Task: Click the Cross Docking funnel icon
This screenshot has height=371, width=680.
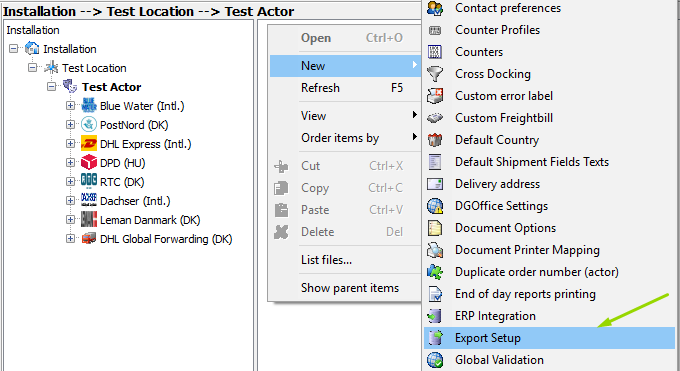Action: (x=435, y=74)
